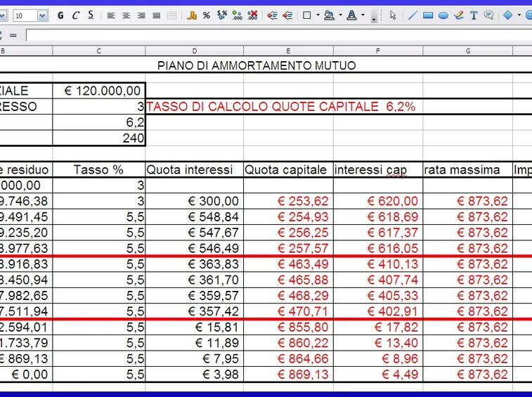The image size is (532, 397).
Task: Select cell € 402,91
Action: click(x=378, y=311)
